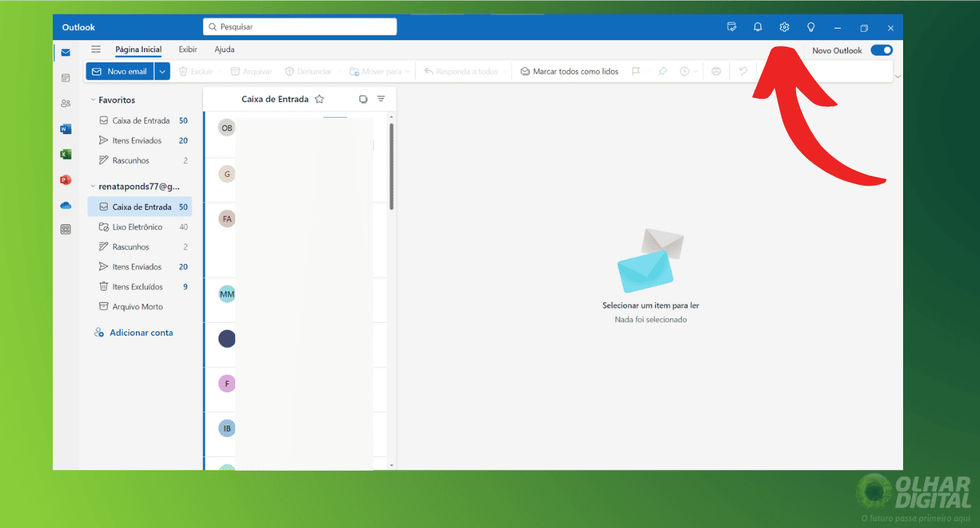Open OneDrive from the app rail
Screen dimensions: 980x528
[x=66, y=205]
